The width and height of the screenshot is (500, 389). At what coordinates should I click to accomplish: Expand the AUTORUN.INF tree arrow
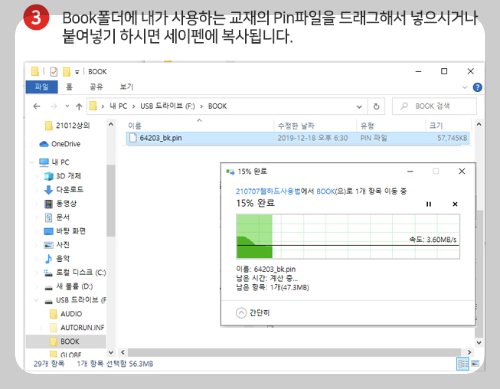41,328
